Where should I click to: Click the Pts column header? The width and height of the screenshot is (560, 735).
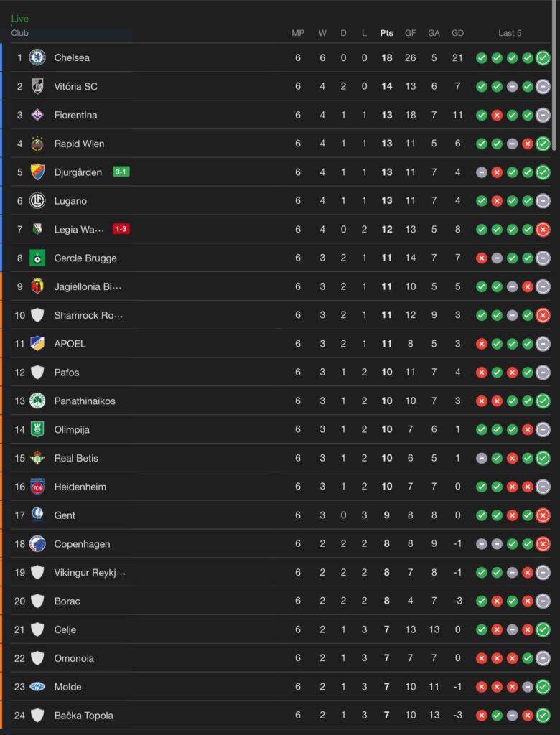[x=386, y=33]
